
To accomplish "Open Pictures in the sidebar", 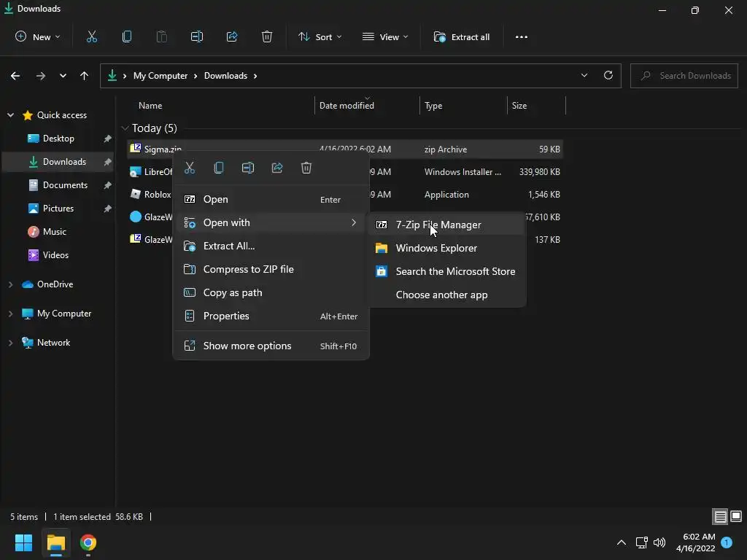I will (x=58, y=209).
